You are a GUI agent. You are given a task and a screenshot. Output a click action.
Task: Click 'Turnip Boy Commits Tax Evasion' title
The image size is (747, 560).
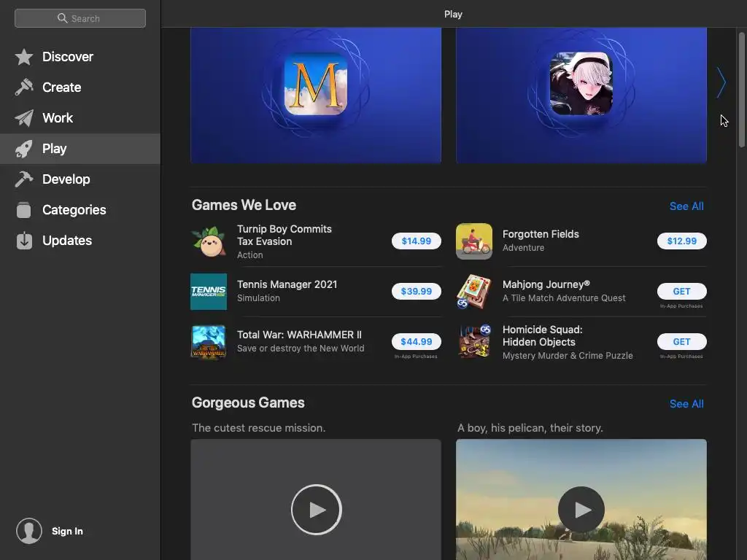[x=285, y=236]
